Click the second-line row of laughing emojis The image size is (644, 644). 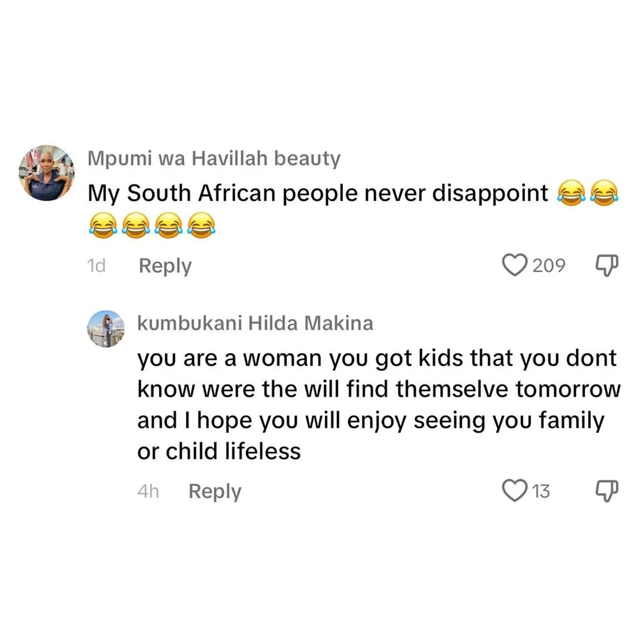pos(151,225)
